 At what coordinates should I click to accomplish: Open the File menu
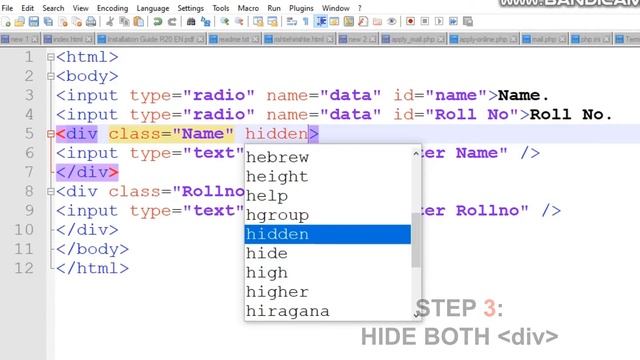7,8
